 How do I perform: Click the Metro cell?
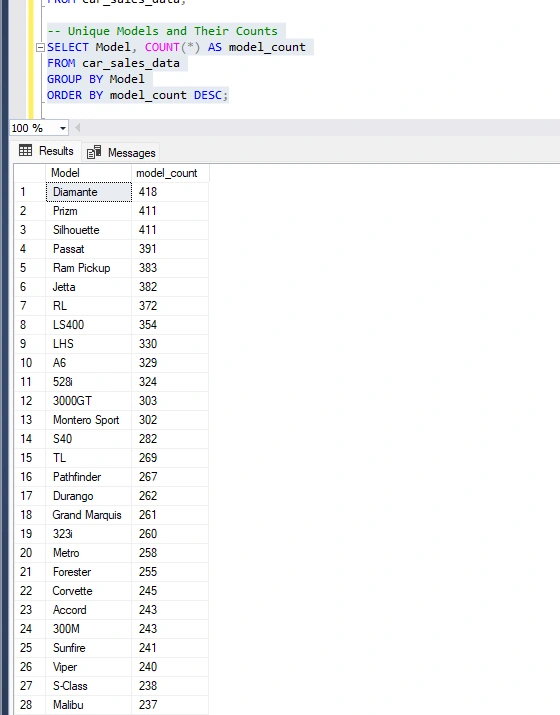(x=88, y=553)
